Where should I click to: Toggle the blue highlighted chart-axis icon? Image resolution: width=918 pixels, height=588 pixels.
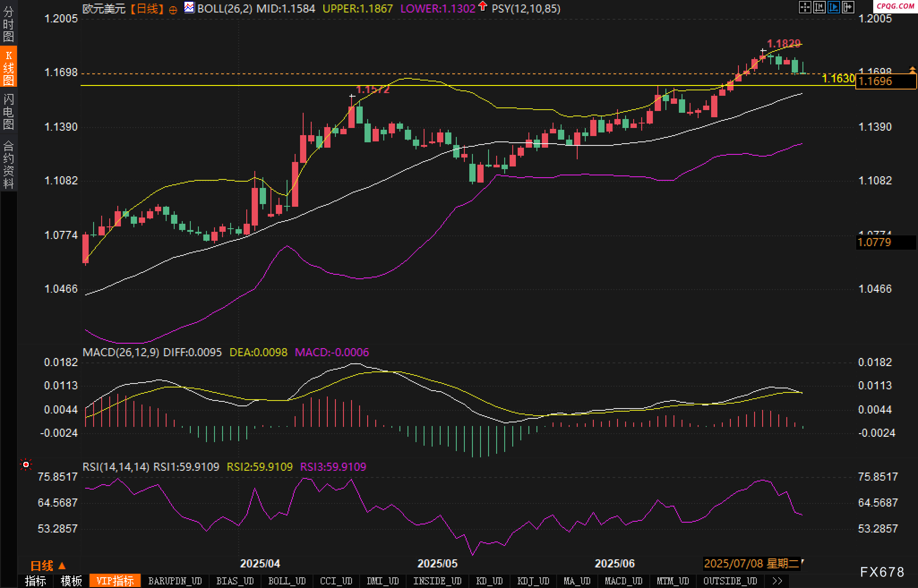tap(833, 7)
